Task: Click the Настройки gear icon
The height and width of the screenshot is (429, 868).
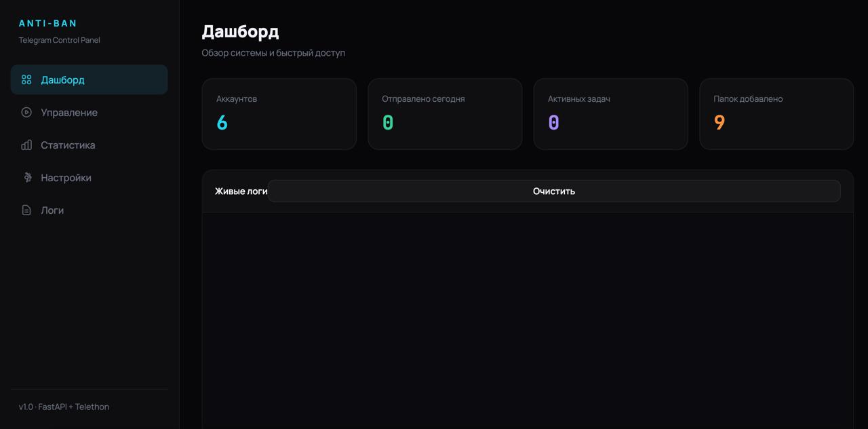Action: click(27, 177)
